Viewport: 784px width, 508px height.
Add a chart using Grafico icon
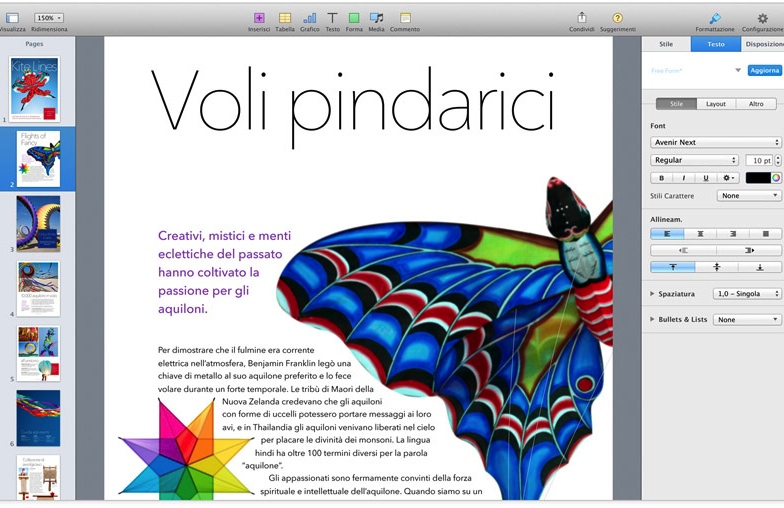310,18
